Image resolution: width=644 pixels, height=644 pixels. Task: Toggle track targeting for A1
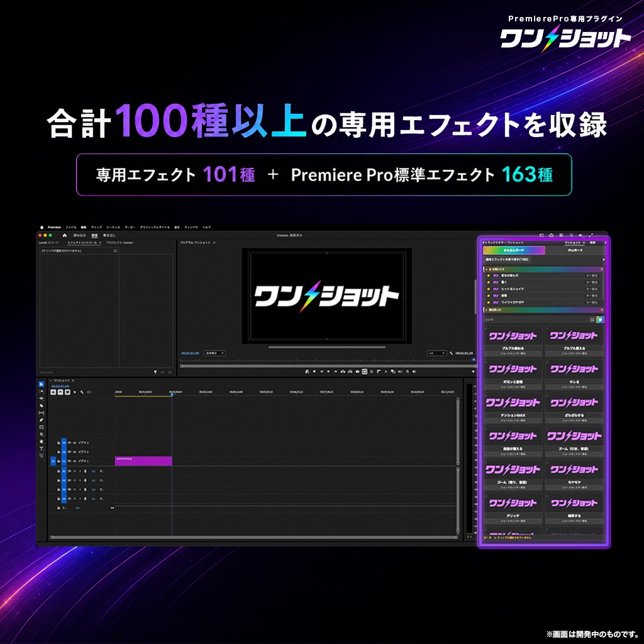[64, 471]
